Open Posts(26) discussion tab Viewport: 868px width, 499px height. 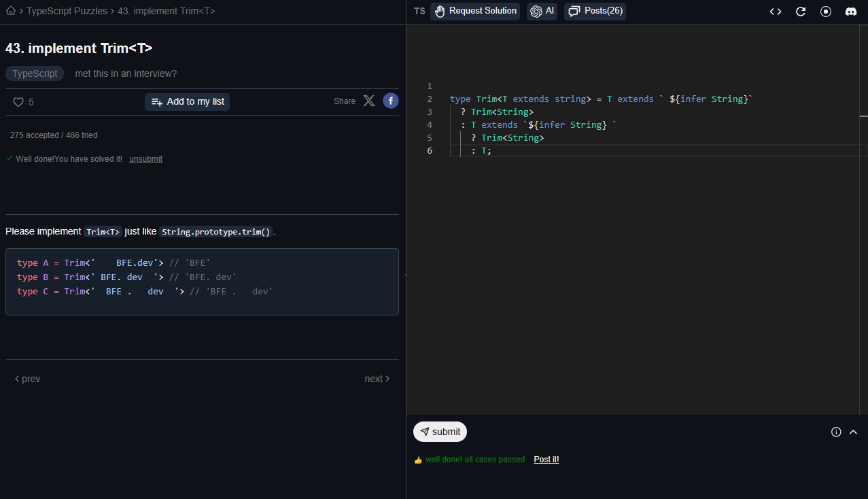pos(595,11)
